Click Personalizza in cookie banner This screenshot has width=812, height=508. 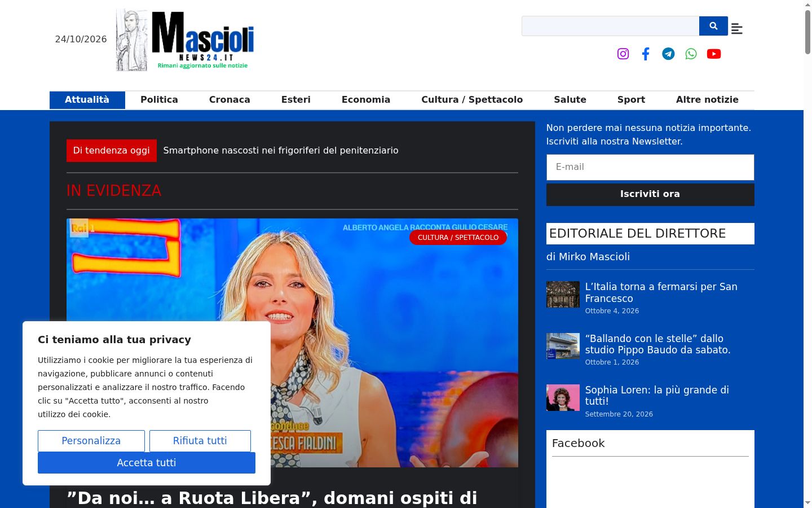[x=91, y=441]
